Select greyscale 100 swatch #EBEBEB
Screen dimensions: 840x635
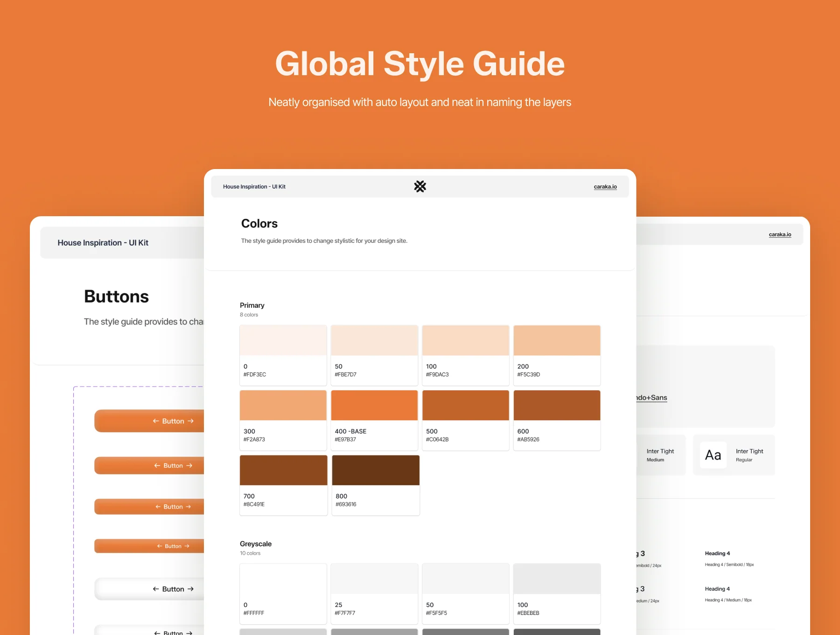click(557, 594)
